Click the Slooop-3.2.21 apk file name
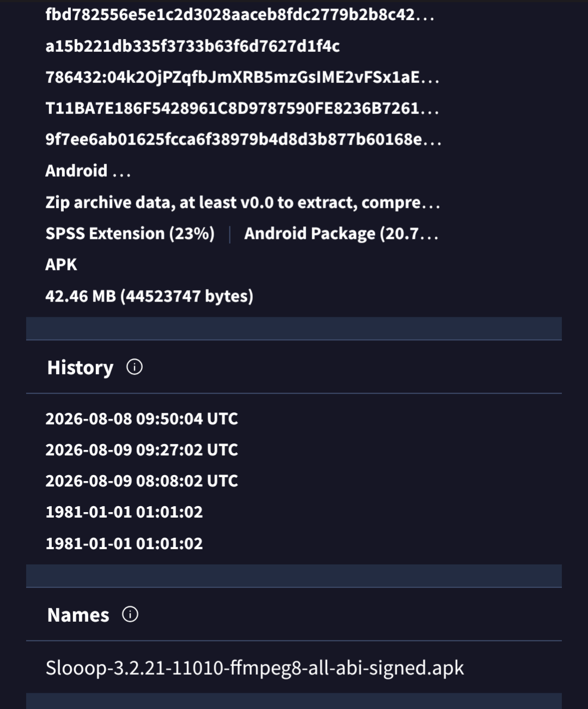Screen dimensions: 588x709 coord(254,668)
